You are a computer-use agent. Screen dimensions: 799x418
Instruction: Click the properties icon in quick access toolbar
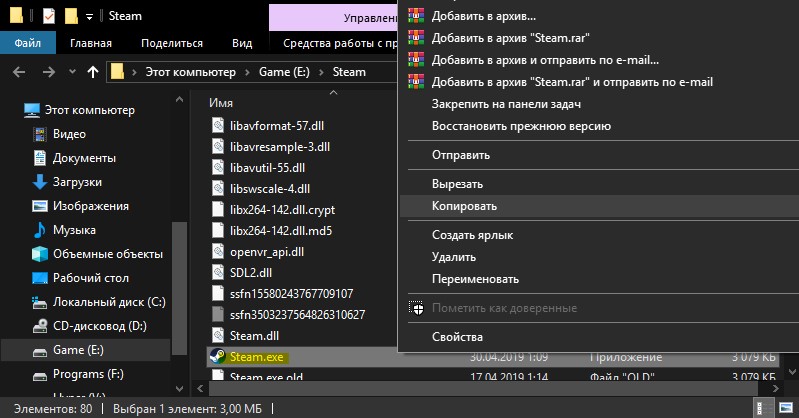click(48, 16)
